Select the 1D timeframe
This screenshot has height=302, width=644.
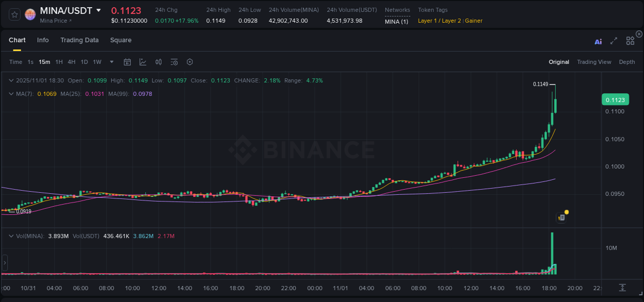click(x=84, y=62)
